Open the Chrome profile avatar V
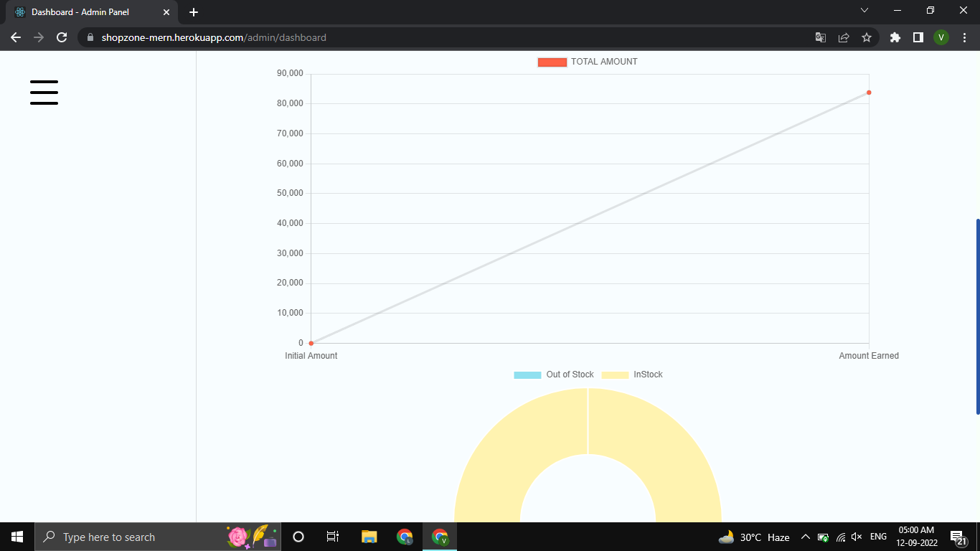 [941, 37]
